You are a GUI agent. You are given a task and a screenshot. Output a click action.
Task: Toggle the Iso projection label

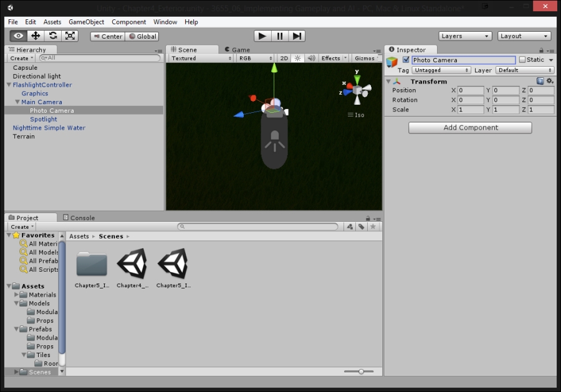[356, 115]
